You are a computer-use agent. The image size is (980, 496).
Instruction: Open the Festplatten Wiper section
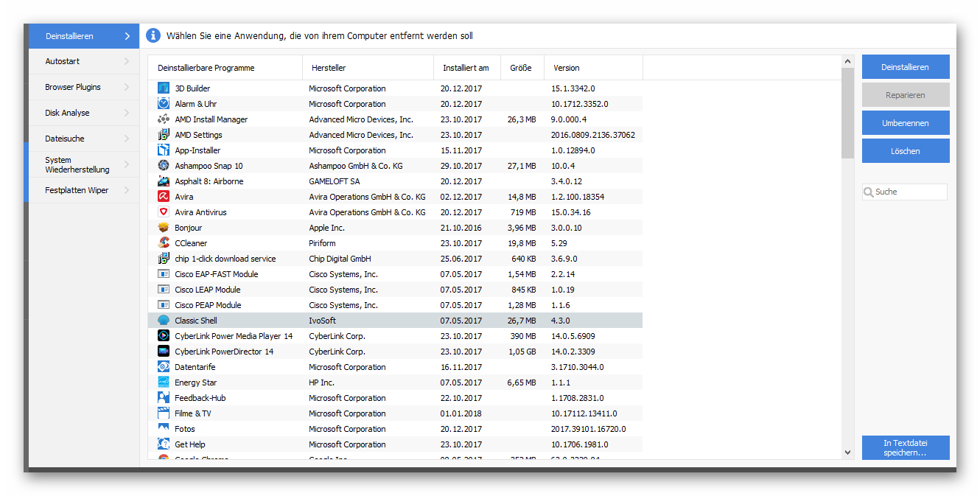click(83, 190)
